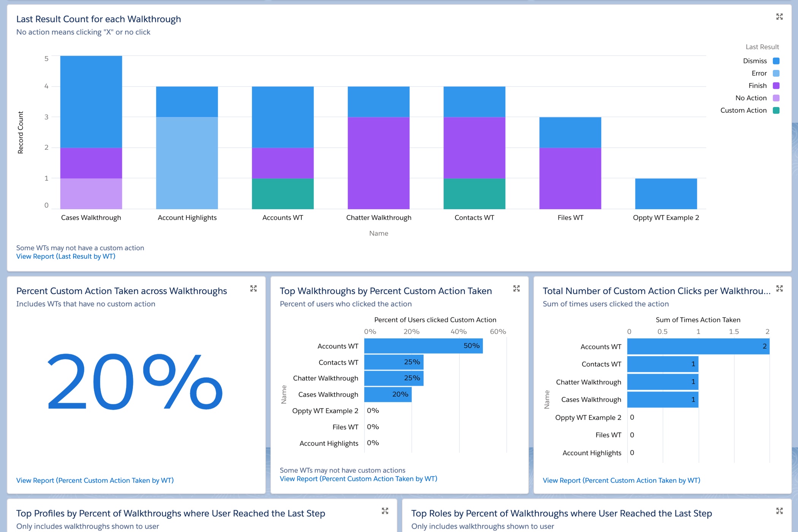Expand the Top Walkthroughs by Percent widget
The image size is (798, 532).
tap(517, 289)
